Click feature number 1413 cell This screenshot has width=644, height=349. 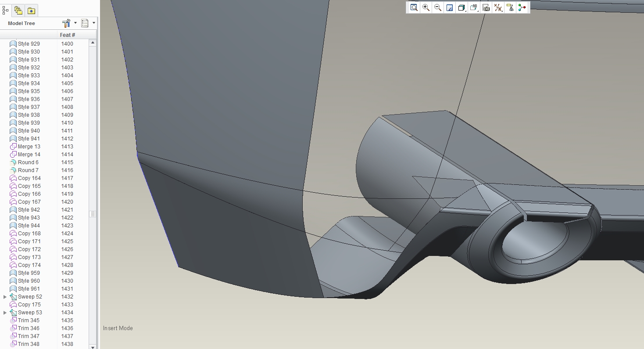(x=67, y=147)
